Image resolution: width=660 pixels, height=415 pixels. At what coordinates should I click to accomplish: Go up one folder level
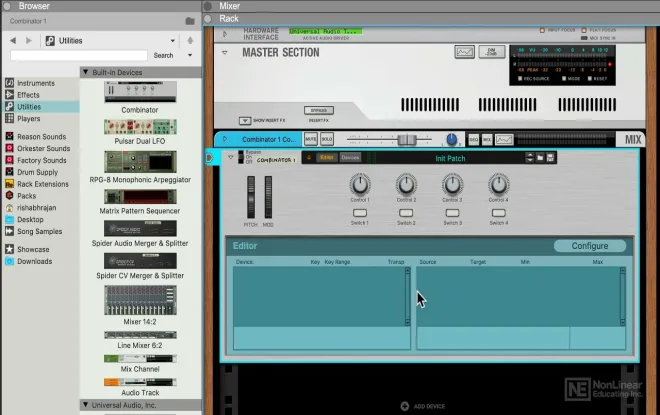point(190,40)
